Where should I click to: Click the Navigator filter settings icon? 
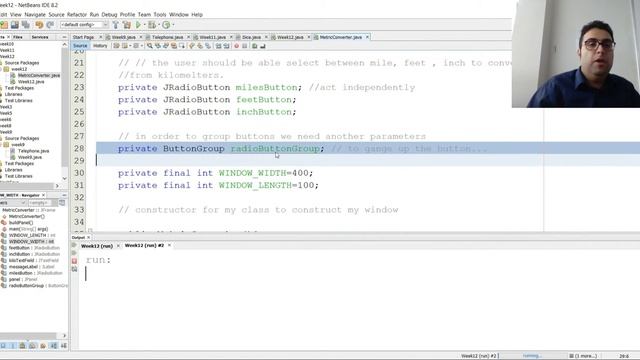(x=62, y=203)
